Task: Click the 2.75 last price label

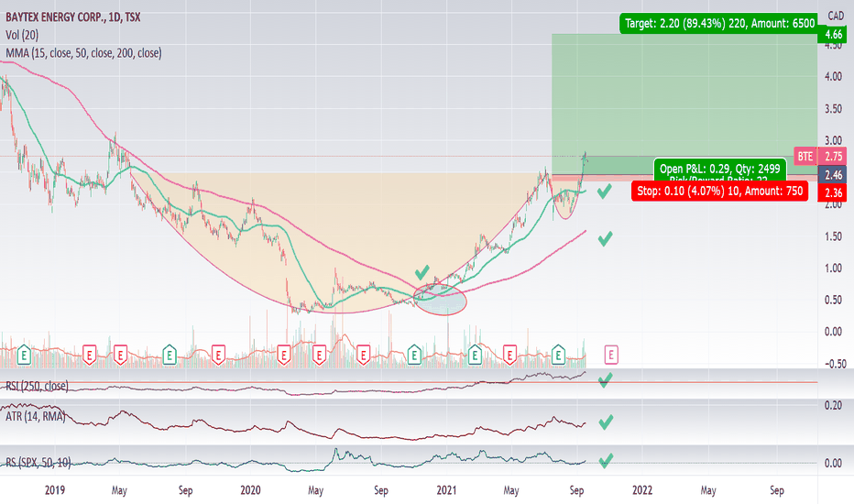Action: [x=833, y=157]
